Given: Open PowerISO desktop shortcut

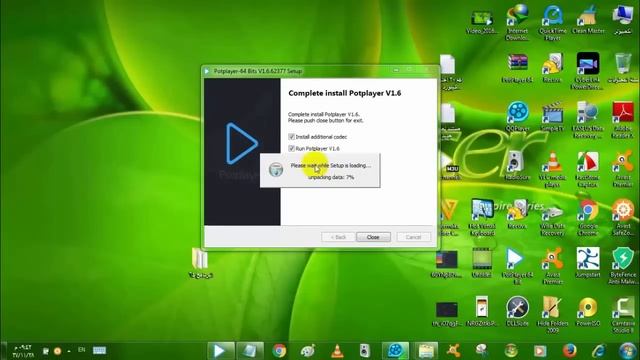Looking at the screenshot, I should (x=587, y=311).
